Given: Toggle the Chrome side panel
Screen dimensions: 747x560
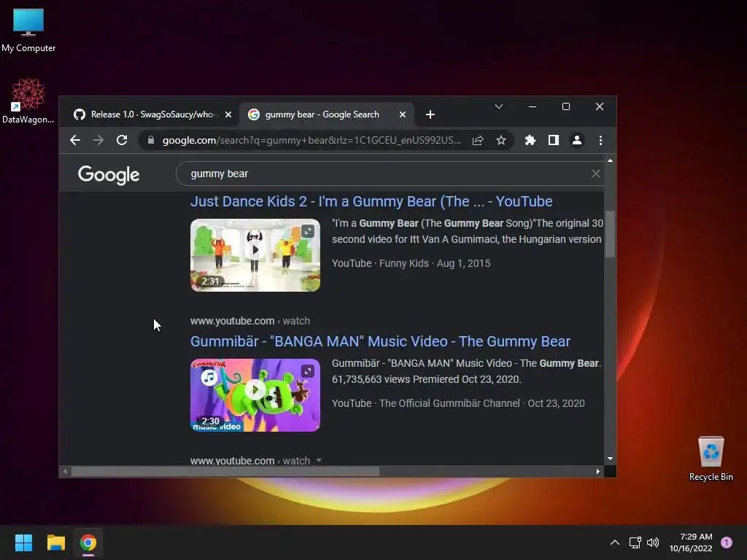Looking at the screenshot, I should click(554, 140).
